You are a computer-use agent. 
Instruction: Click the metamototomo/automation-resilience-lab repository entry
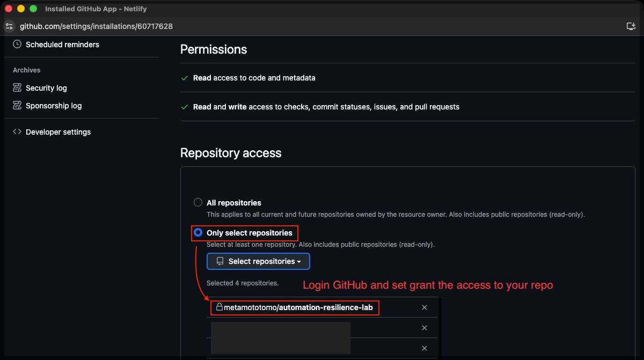298,307
